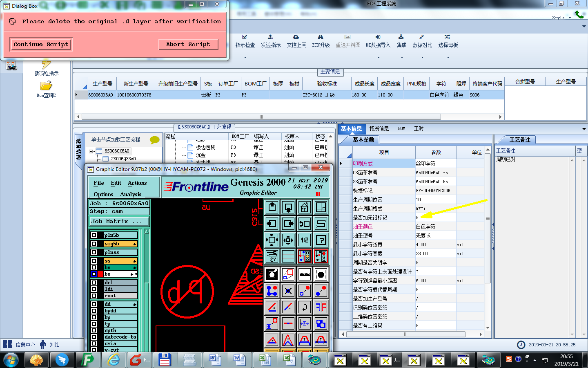Toggle the bs layer checkbox
Image resolution: width=588 pixels, height=368 pixels.
pyautogui.click(x=94, y=267)
